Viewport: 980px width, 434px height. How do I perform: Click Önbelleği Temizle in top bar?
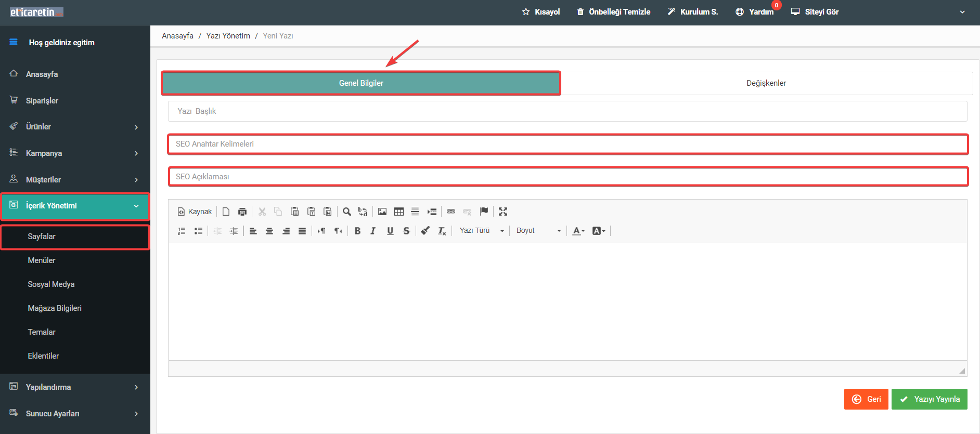pos(614,12)
